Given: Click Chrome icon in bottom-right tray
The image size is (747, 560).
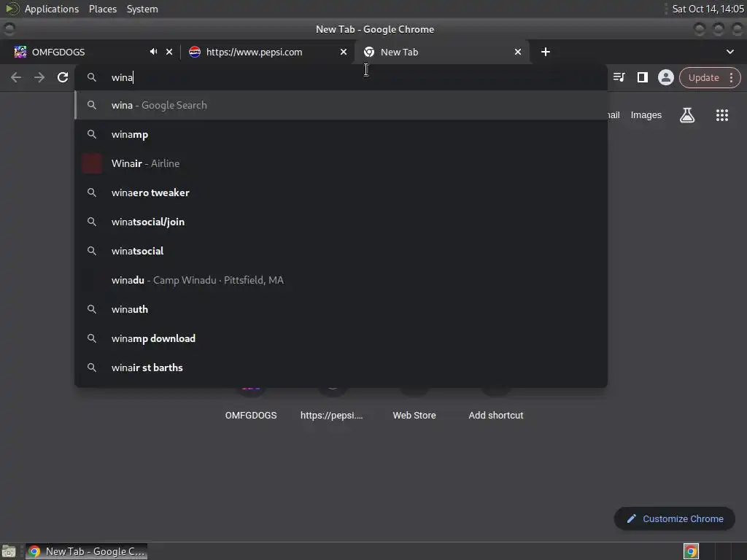Looking at the screenshot, I should 691,551.
